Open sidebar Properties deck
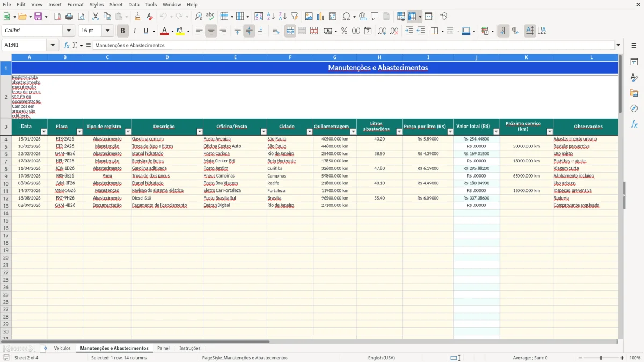The width and height of the screenshot is (644, 362). tap(634, 62)
